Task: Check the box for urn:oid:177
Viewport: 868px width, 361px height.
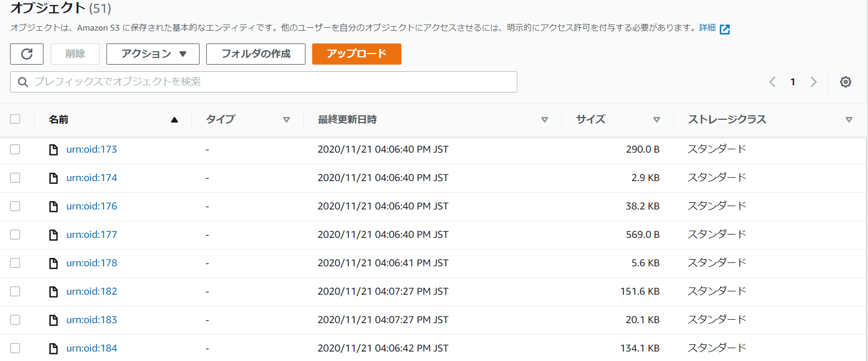Action: [15, 235]
